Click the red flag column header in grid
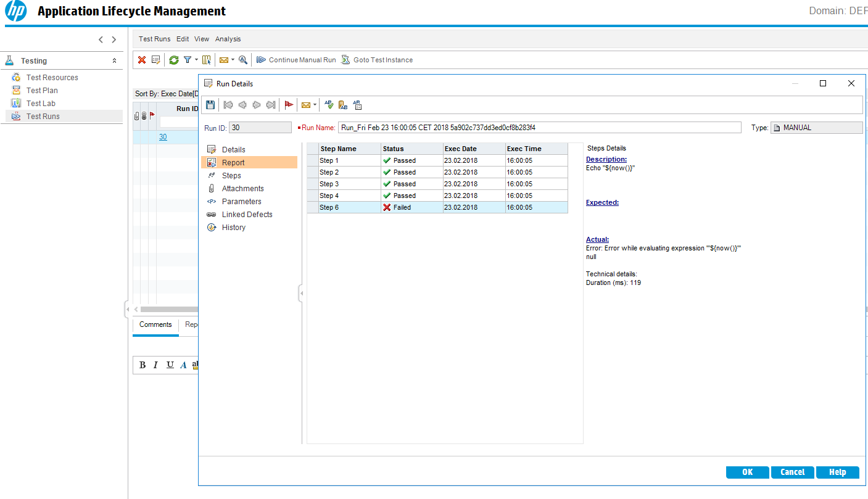The height and width of the screenshot is (499, 868). pyautogui.click(x=152, y=115)
